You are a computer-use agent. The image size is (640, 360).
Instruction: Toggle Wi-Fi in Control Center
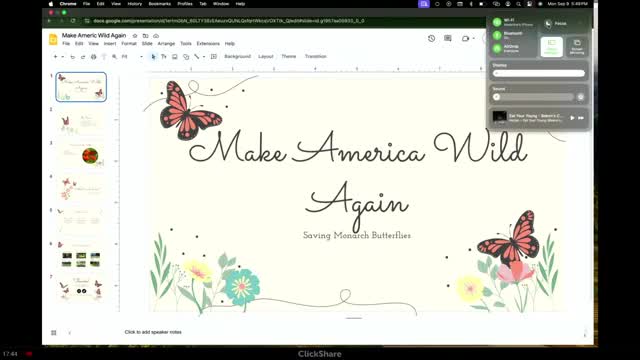pos(497,22)
